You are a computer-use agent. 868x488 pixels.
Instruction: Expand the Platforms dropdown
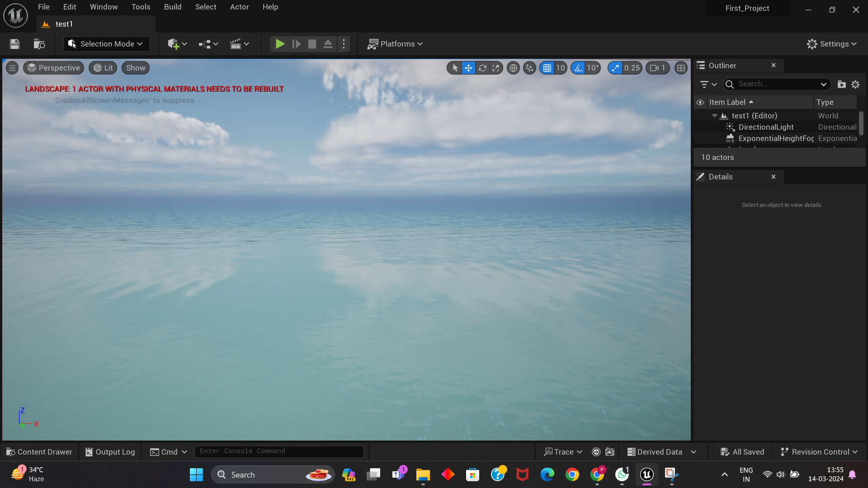[x=395, y=44]
